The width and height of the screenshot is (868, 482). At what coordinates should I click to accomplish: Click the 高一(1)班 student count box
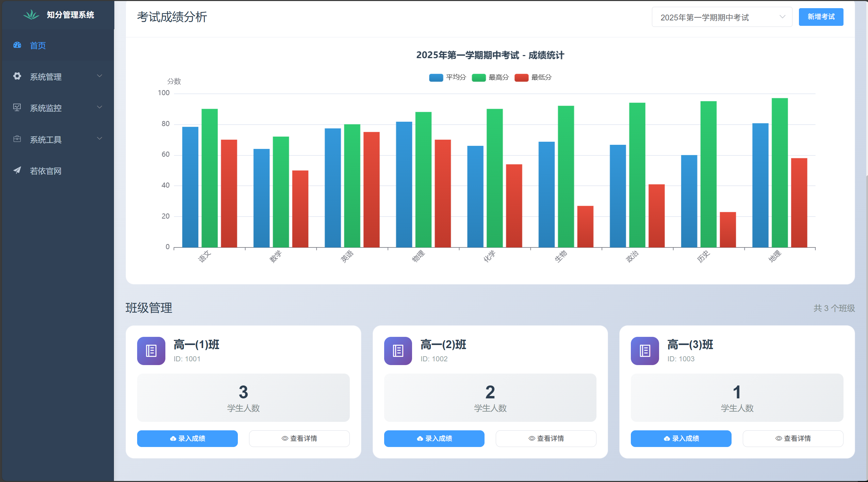(243, 398)
